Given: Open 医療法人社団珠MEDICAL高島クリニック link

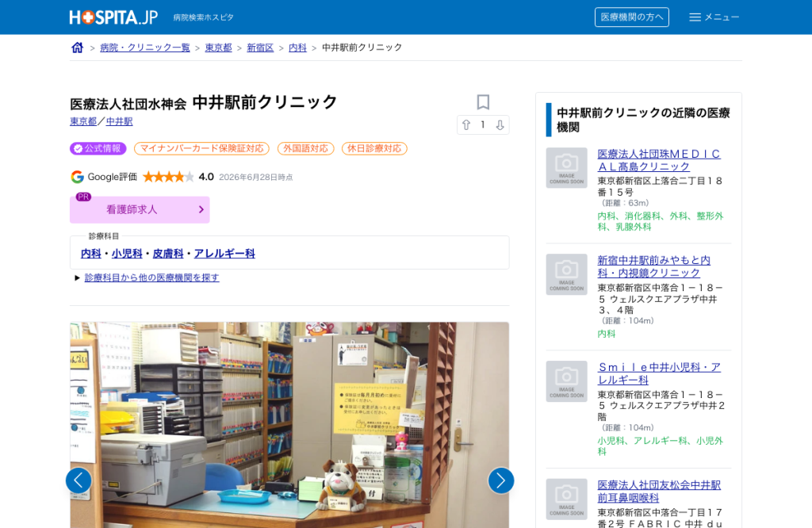Looking at the screenshot, I should pos(659,160).
